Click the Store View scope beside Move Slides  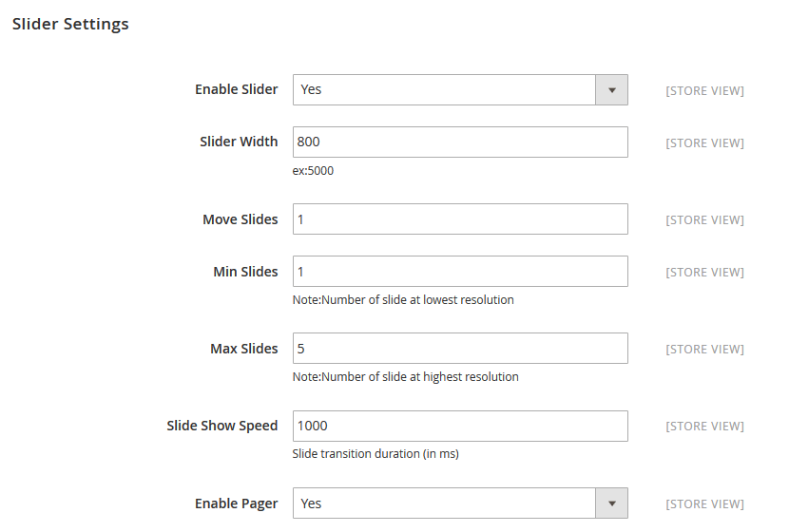[704, 220]
